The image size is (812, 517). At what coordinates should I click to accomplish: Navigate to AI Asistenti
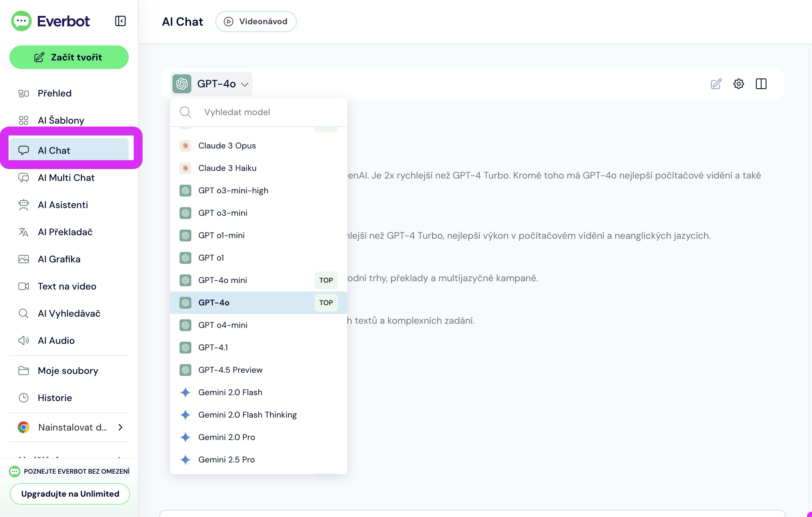coord(69,205)
